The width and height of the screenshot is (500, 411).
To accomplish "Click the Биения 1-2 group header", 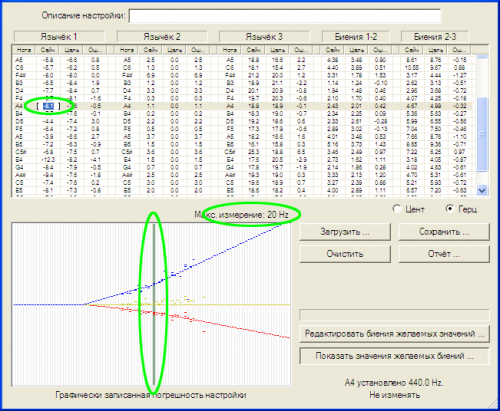I will 356,37.
